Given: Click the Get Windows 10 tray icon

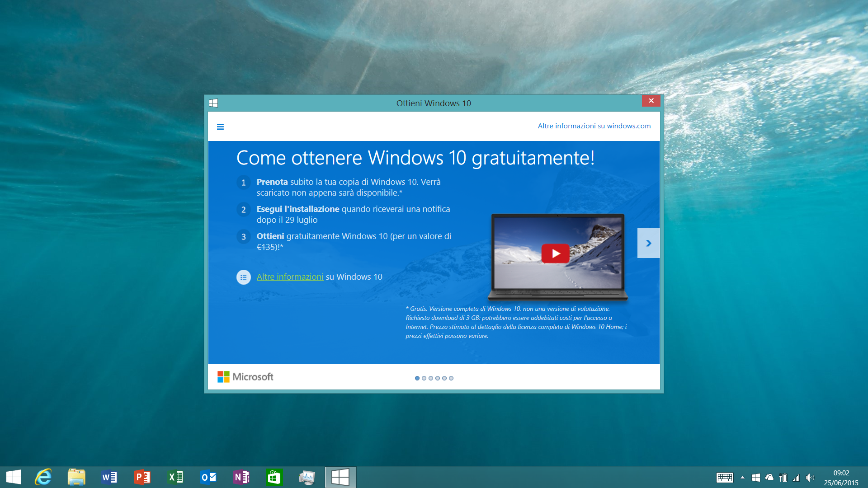Looking at the screenshot, I should pyautogui.click(x=755, y=478).
